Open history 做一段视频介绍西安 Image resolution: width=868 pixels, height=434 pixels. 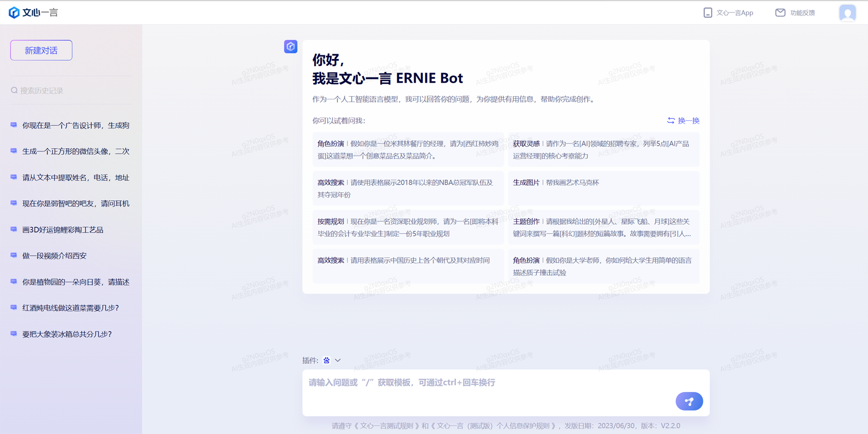click(x=54, y=256)
